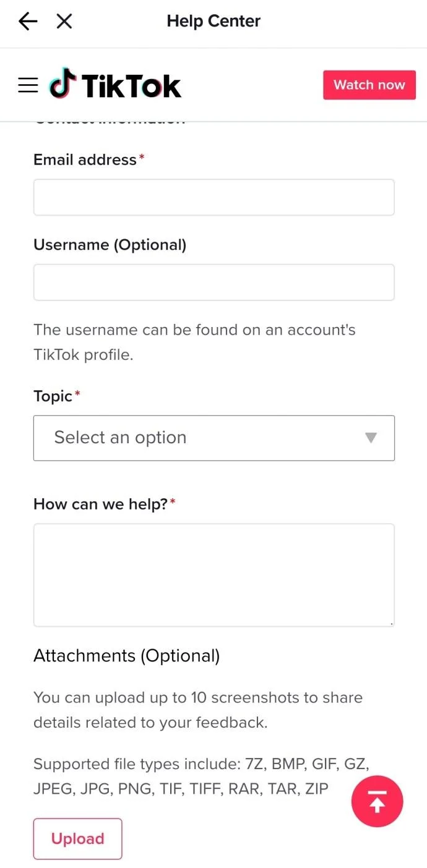Click the 'Topic' field label
This screenshot has height=868, width=427.
click(x=53, y=396)
